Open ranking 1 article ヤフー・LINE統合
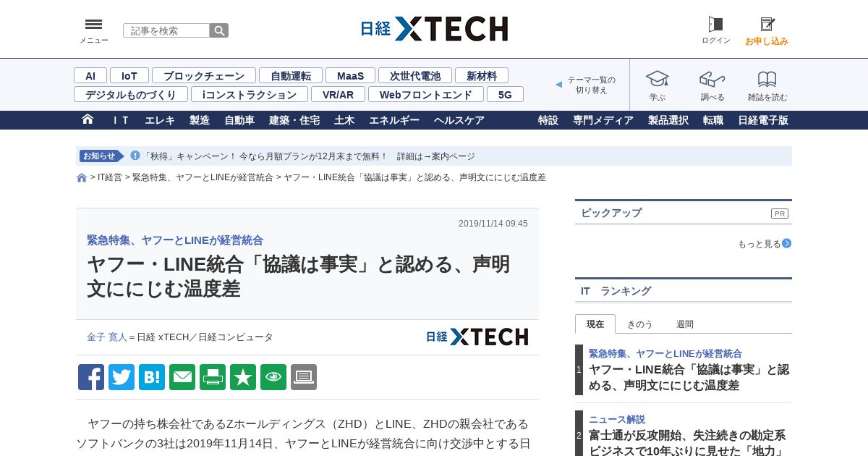Image resolution: width=868 pixels, height=456 pixels. (689, 377)
